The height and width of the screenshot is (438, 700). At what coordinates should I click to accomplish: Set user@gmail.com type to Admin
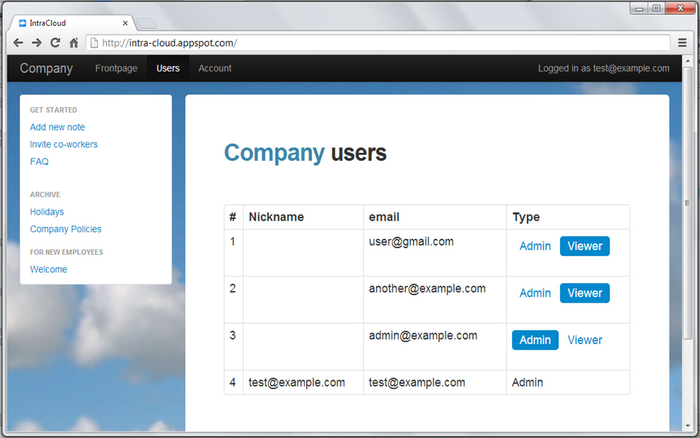(535, 246)
